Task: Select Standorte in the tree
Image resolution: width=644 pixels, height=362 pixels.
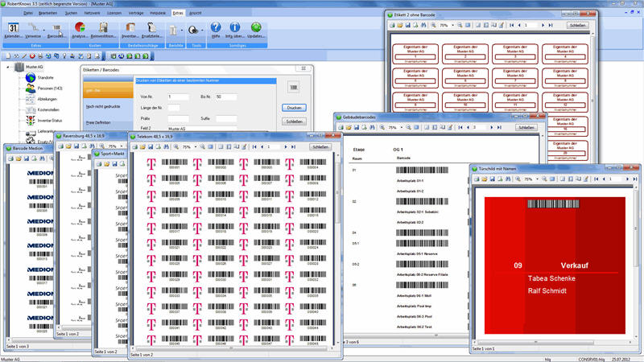Action: point(45,77)
